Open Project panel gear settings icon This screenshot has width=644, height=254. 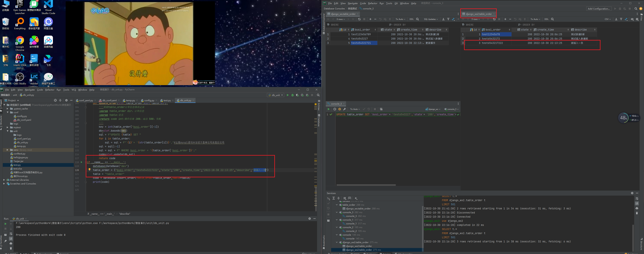click(x=66, y=100)
